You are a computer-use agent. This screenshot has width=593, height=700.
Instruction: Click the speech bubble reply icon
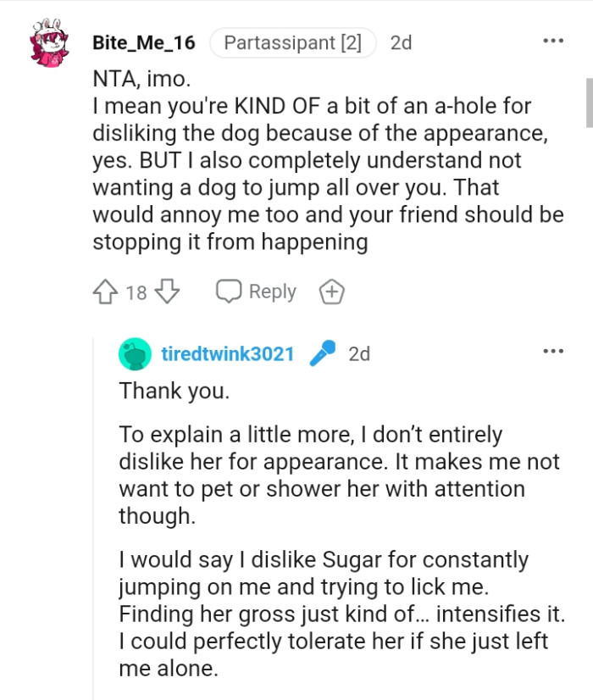[228, 291]
